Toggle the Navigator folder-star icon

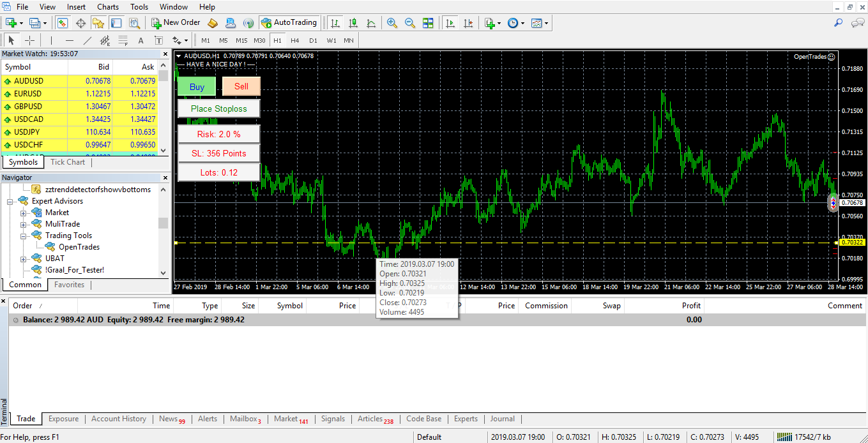tap(98, 23)
